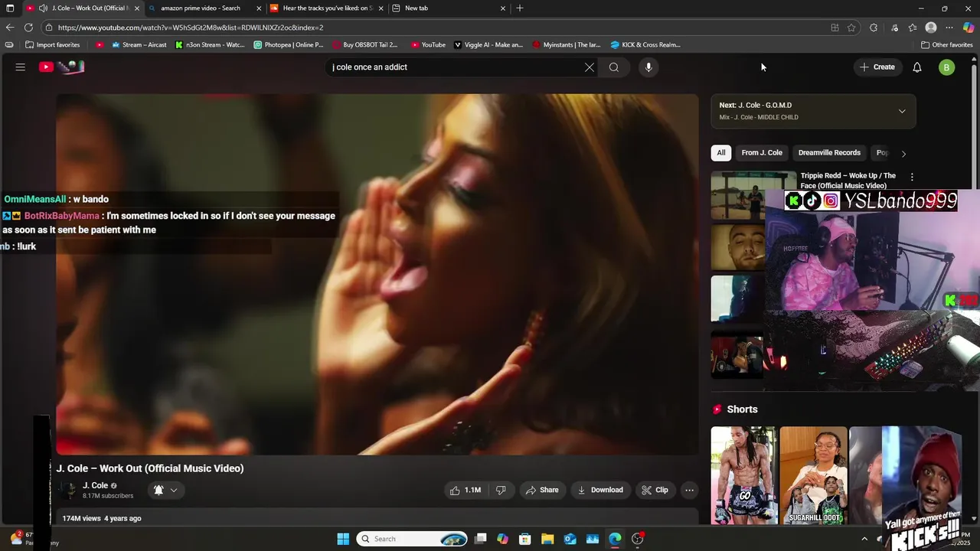Open Buy OBSBOT Tail 2 bookmark
This screenshot has width=980, height=551.
click(364, 45)
